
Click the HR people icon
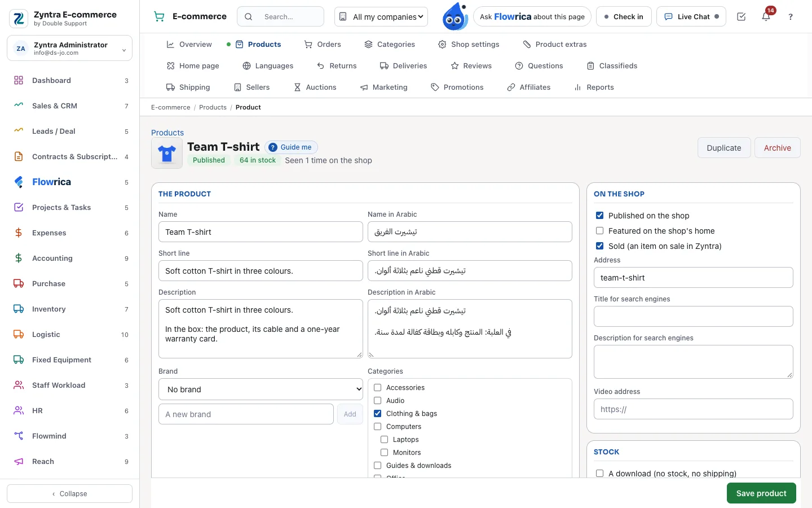[19, 411]
